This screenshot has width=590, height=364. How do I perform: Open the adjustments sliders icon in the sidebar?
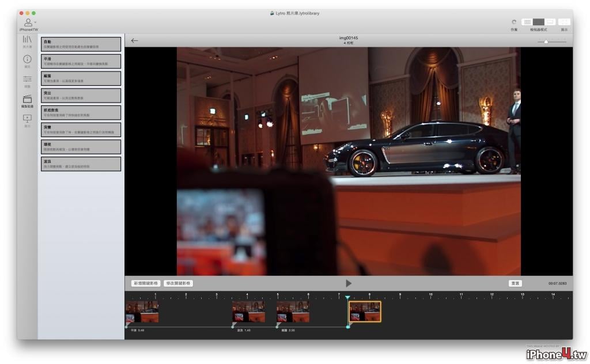point(27,79)
